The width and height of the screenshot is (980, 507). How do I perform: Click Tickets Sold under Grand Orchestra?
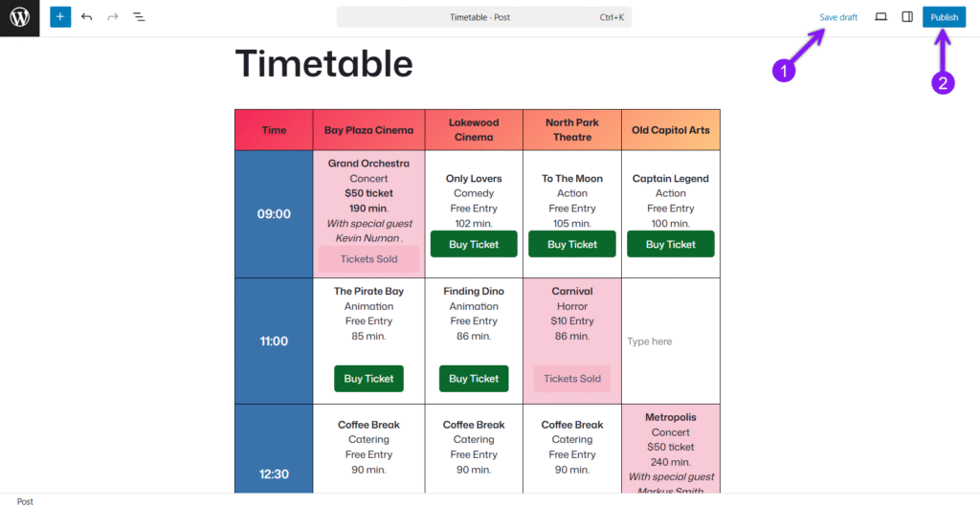(x=368, y=259)
